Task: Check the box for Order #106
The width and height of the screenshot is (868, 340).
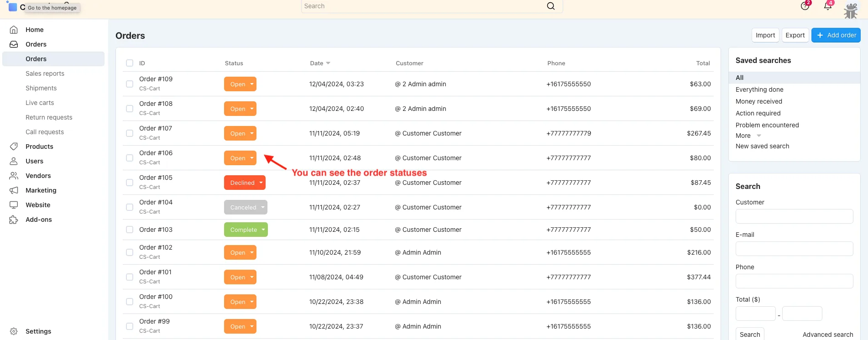Action: pos(130,158)
